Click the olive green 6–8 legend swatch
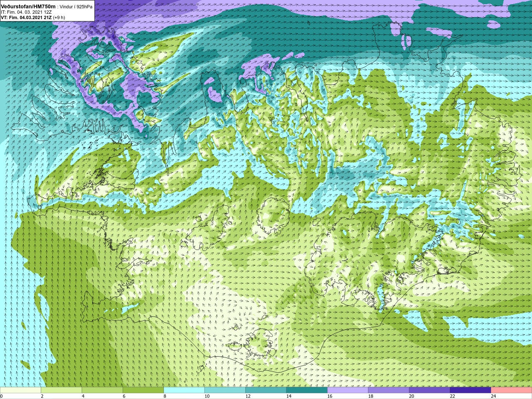 (x=143, y=390)
